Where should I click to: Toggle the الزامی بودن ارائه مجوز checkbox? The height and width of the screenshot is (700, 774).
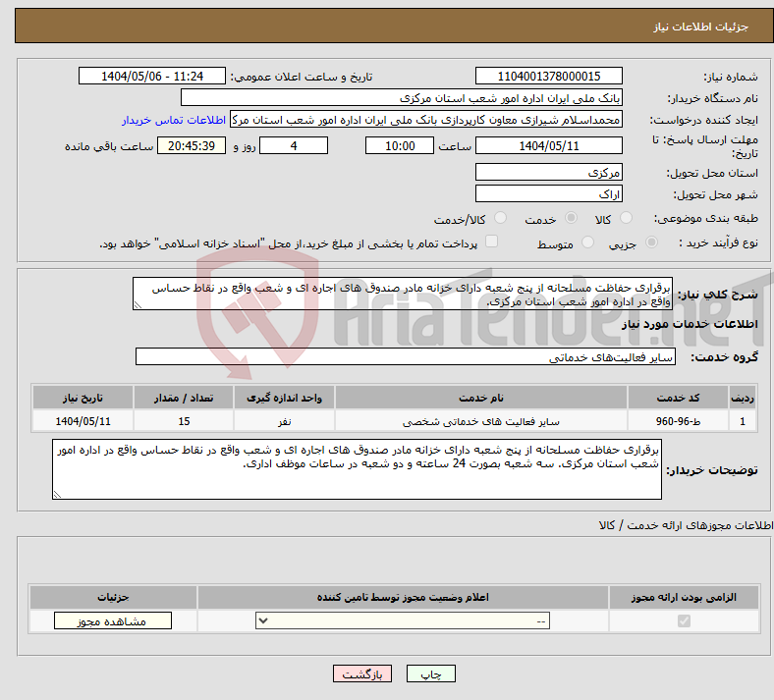click(x=684, y=620)
